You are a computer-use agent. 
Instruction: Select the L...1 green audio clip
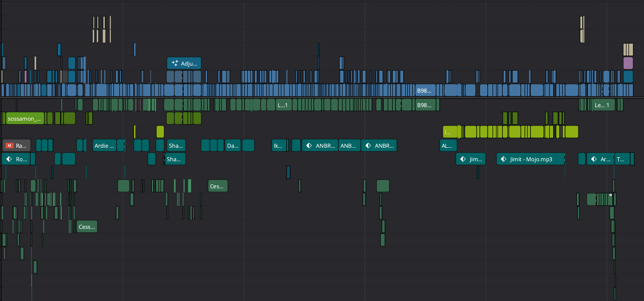coord(283,105)
